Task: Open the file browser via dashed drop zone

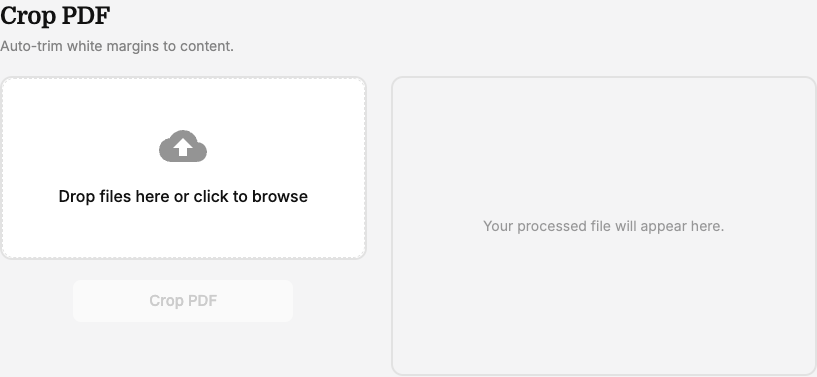Action: tap(183, 168)
